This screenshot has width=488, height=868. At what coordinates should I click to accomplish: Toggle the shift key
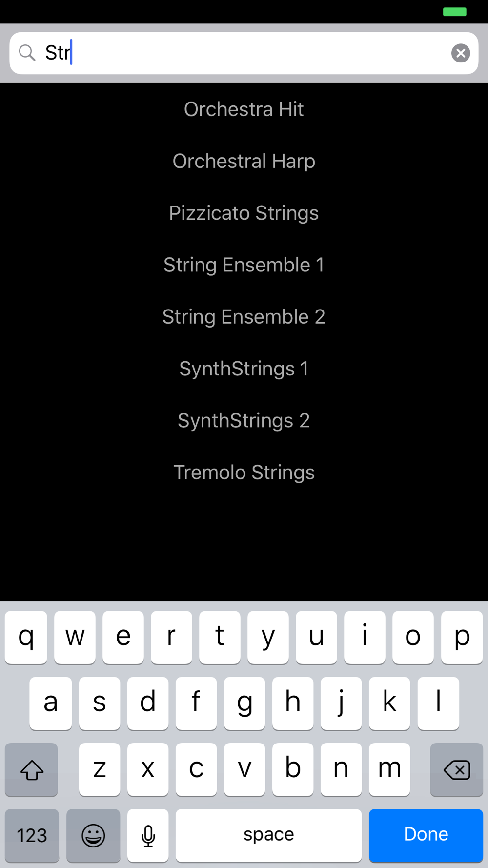coord(32,770)
